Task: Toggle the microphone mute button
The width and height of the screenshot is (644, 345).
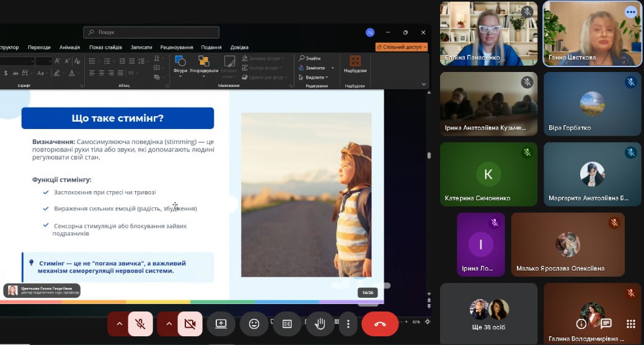Action: pos(141,324)
